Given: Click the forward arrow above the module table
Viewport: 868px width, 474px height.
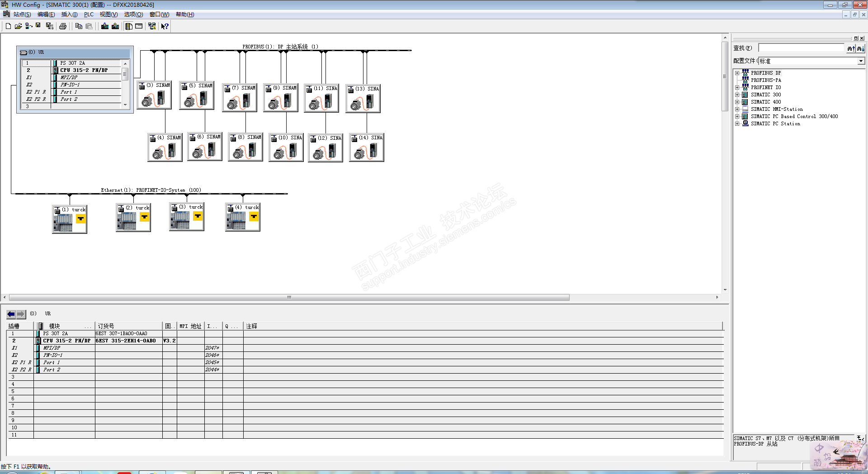Looking at the screenshot, I should click(x=21, y=314).
